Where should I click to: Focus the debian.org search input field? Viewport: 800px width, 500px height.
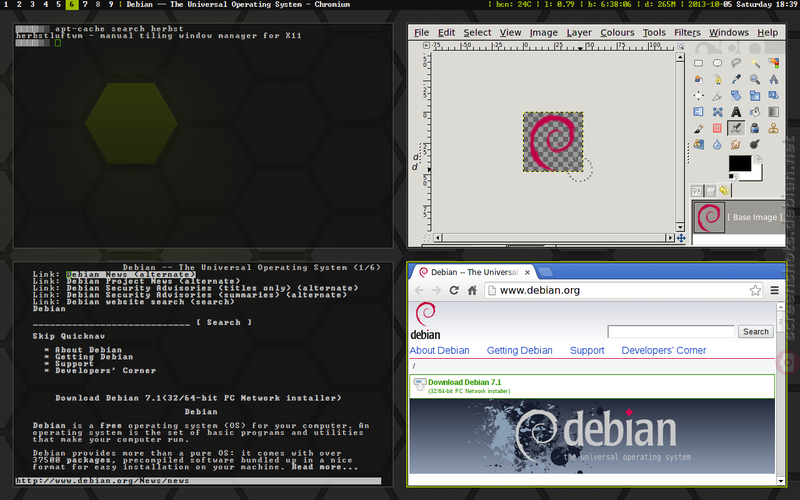[670, 332]
